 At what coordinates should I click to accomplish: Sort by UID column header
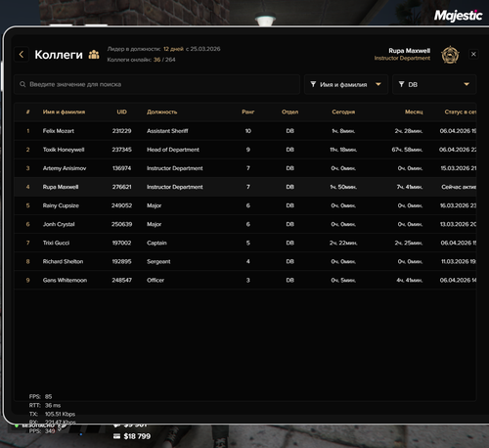coord(121,112)
